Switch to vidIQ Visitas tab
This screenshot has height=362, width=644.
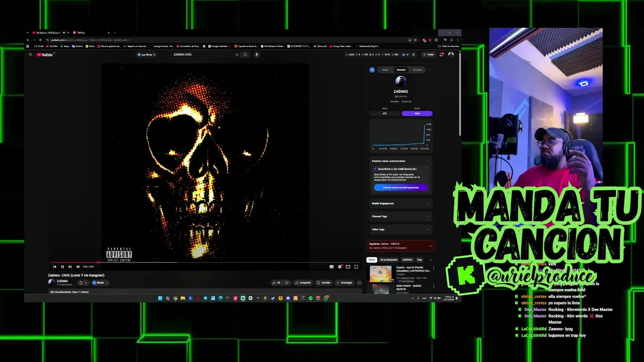coord(385,70)
